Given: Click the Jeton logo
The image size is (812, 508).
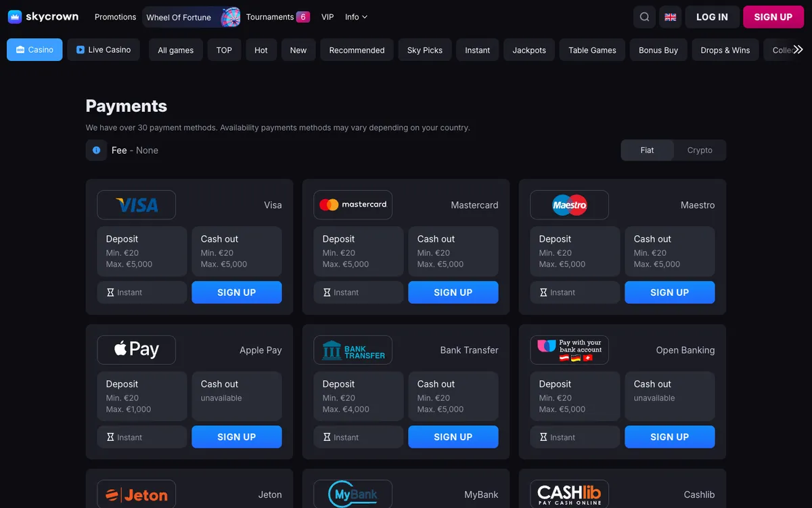Looking at the screenshot, I should (x=136, y=494).
